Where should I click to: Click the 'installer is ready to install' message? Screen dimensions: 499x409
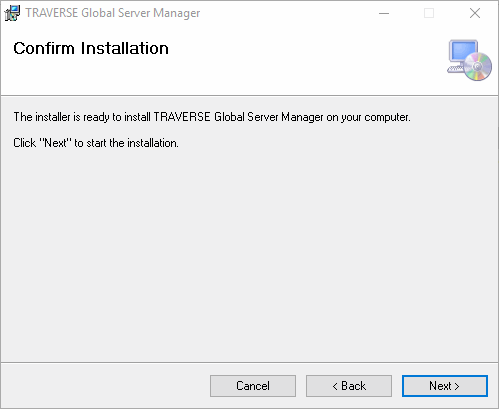(x=212, y=117)
